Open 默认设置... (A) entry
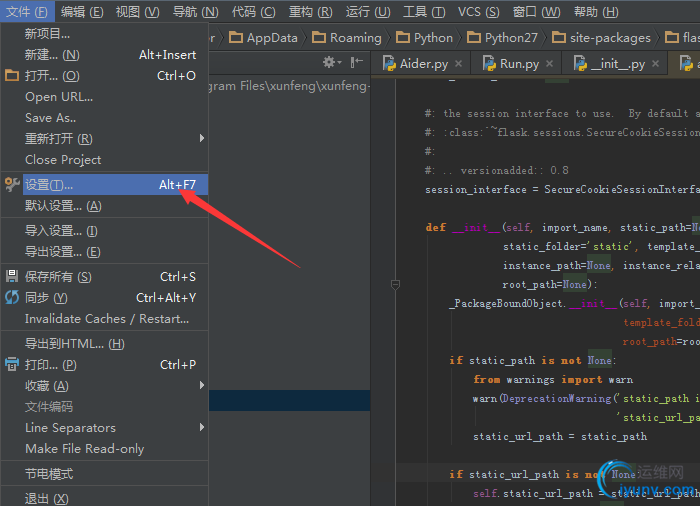Image resolution: width=700 pixels, height=506 pixels. tap(104, 206)
